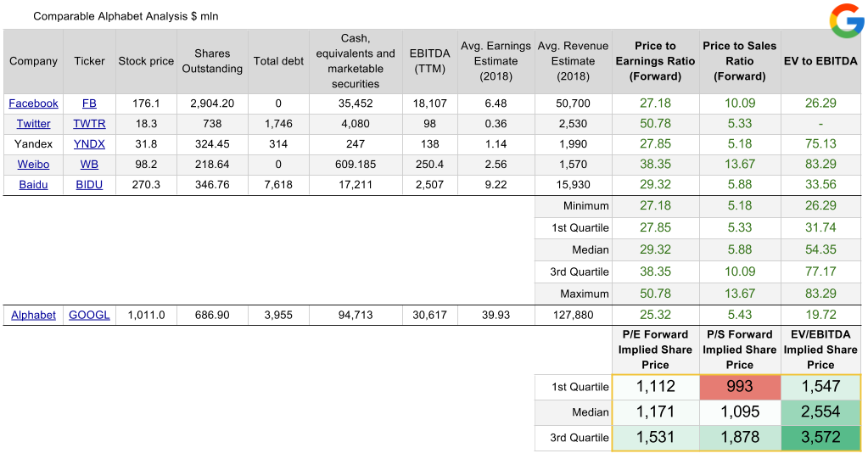Click the BIDU ticker link
This screenshot has height=459, width=868.
point(89,185)
